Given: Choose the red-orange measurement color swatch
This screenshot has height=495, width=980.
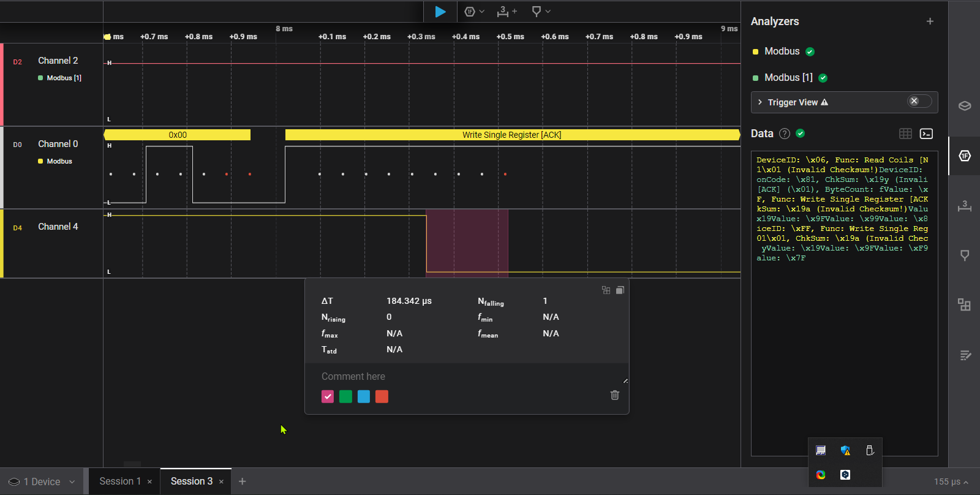Looking at the screenshot, I should click(382, 396).
